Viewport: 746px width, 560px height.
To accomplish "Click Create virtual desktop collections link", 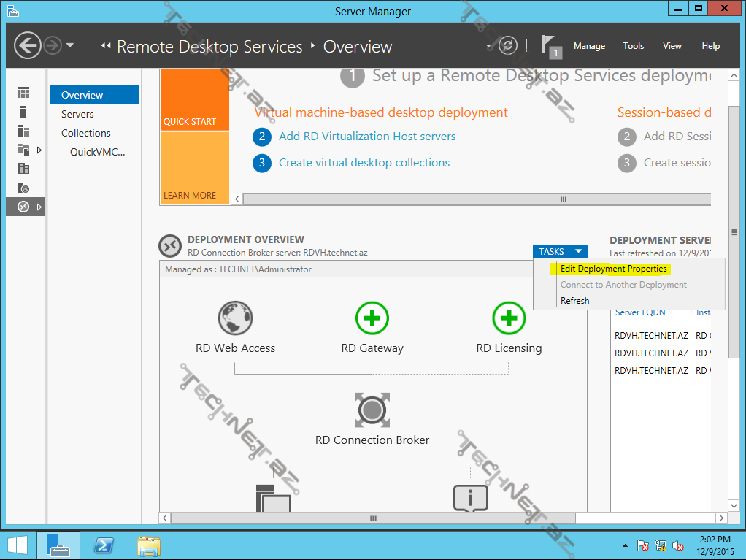I will pos(364,163).
